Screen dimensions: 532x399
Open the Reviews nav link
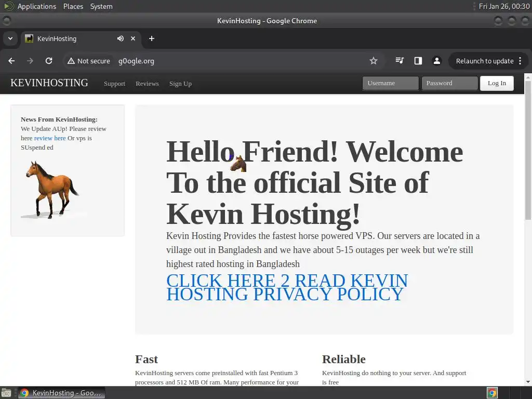(x=147, y=84)
